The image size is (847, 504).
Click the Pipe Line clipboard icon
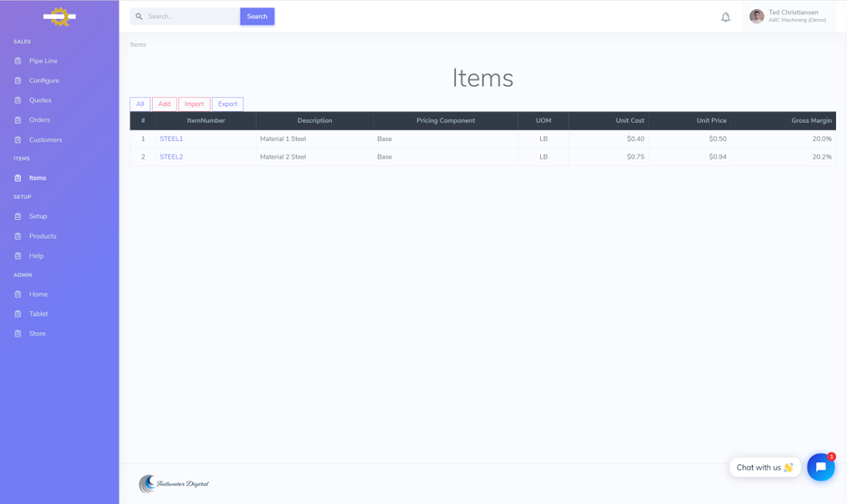point(18,62)
